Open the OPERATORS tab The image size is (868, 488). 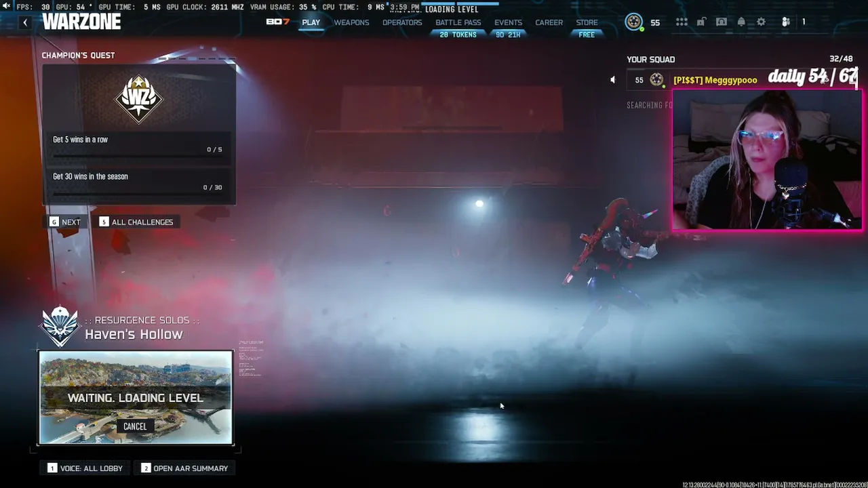coord(402,22)
